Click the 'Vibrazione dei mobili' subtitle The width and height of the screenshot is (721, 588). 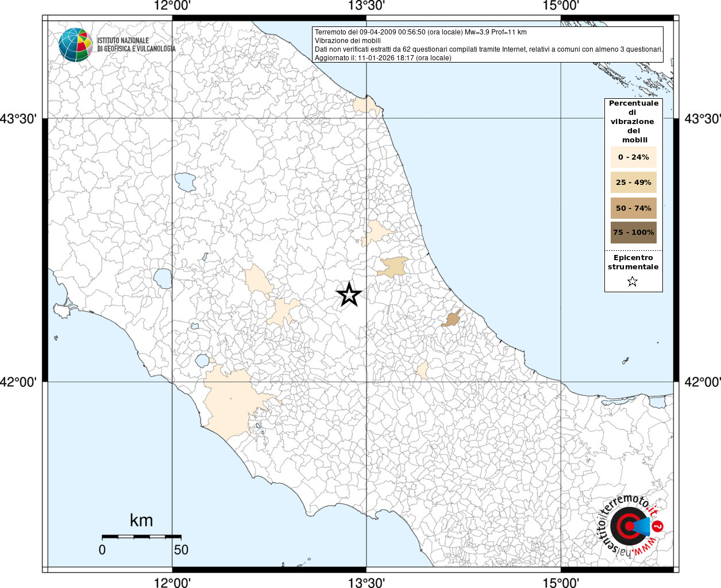tap(348, 41)
